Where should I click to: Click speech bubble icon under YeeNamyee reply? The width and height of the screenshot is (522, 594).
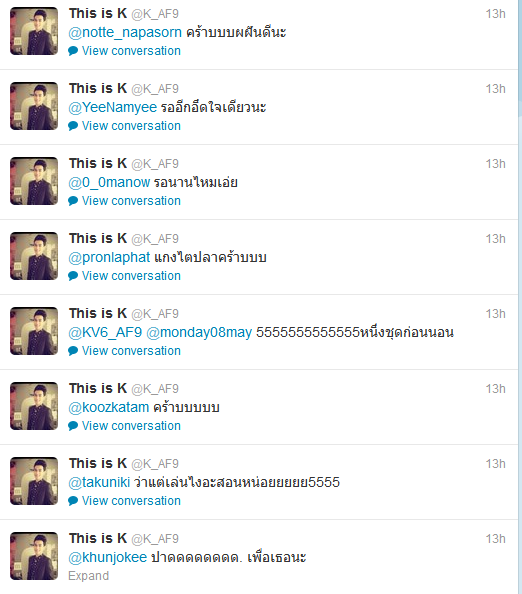click(73, 126)
